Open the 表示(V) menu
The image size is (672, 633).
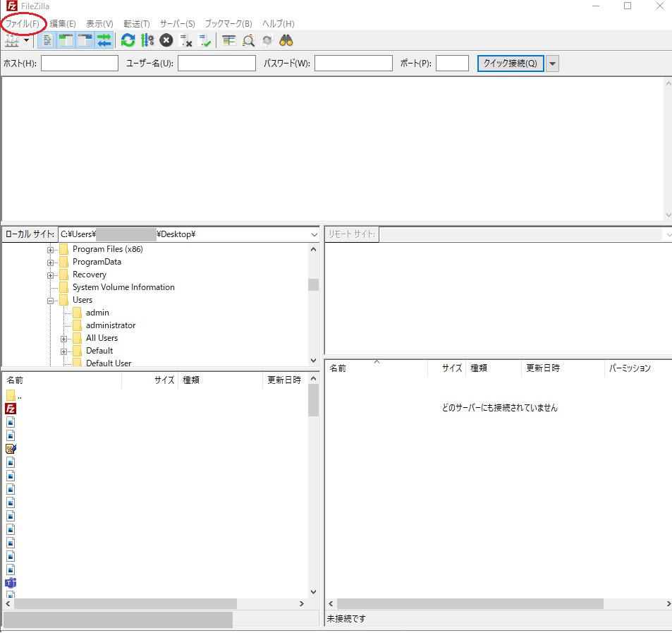point(99,23)
